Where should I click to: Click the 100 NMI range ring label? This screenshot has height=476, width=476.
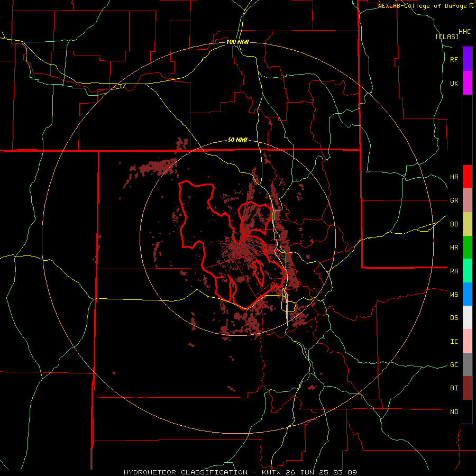coord(237,42)
